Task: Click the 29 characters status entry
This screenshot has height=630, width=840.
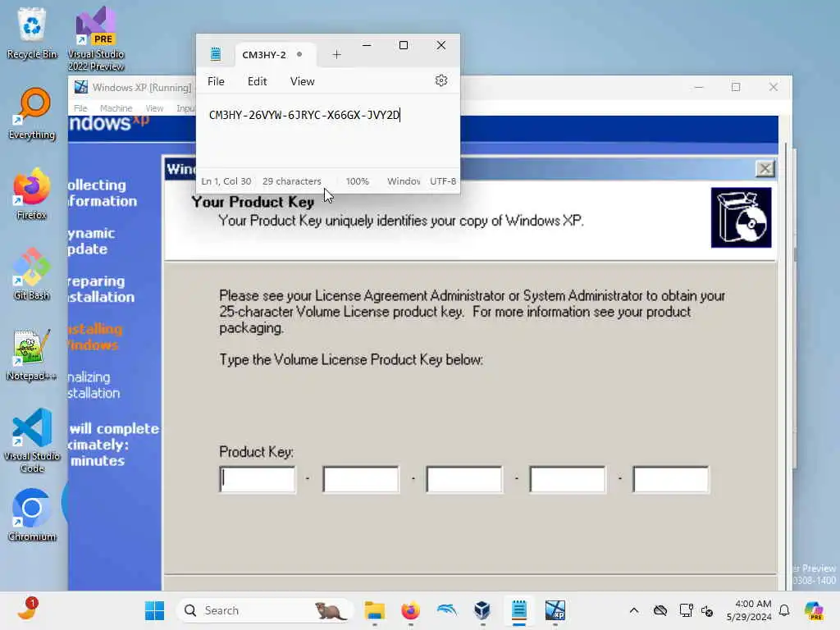Action: 292,181
